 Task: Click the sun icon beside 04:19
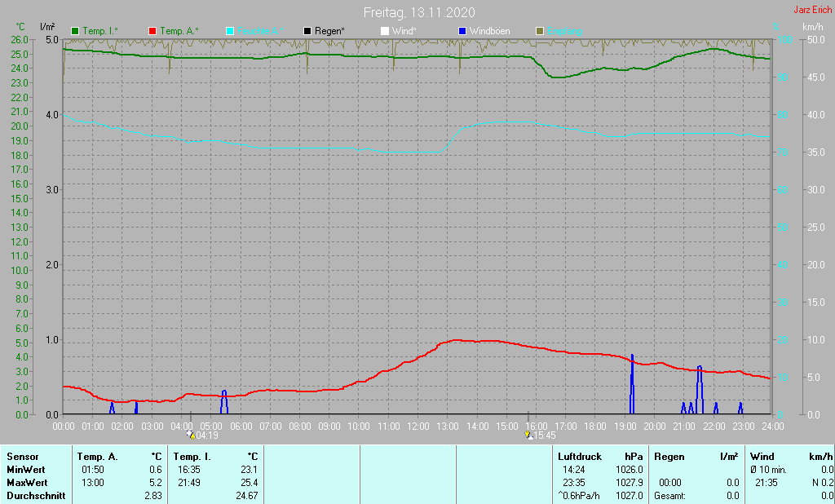click(191, 435)
